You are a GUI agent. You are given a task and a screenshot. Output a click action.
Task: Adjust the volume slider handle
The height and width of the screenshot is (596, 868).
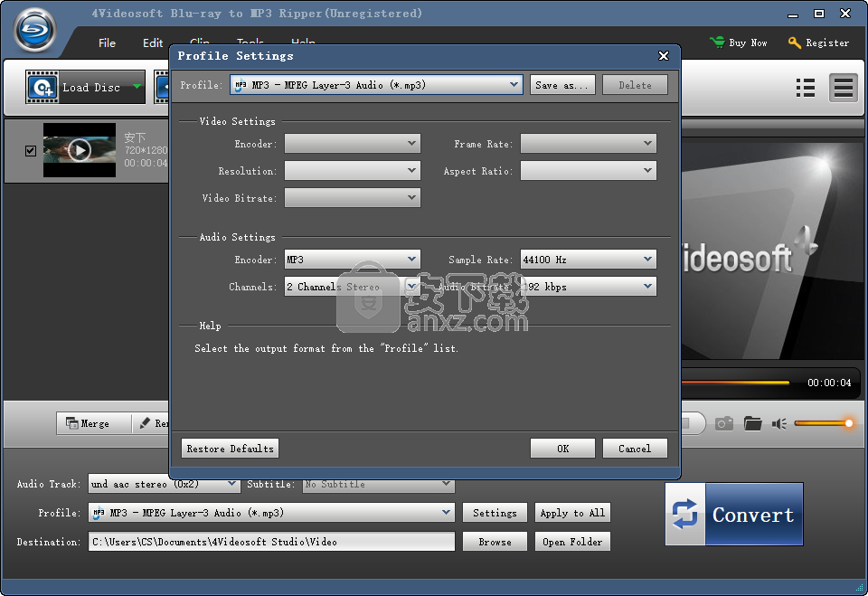pos(848,423)
